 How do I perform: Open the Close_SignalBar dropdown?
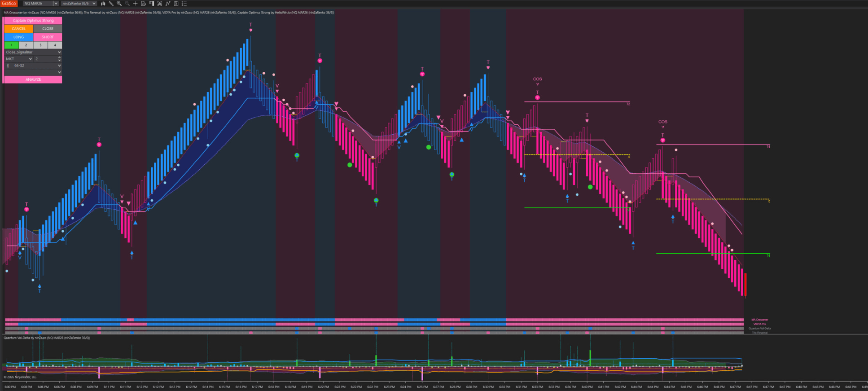(x=33, y=52)
